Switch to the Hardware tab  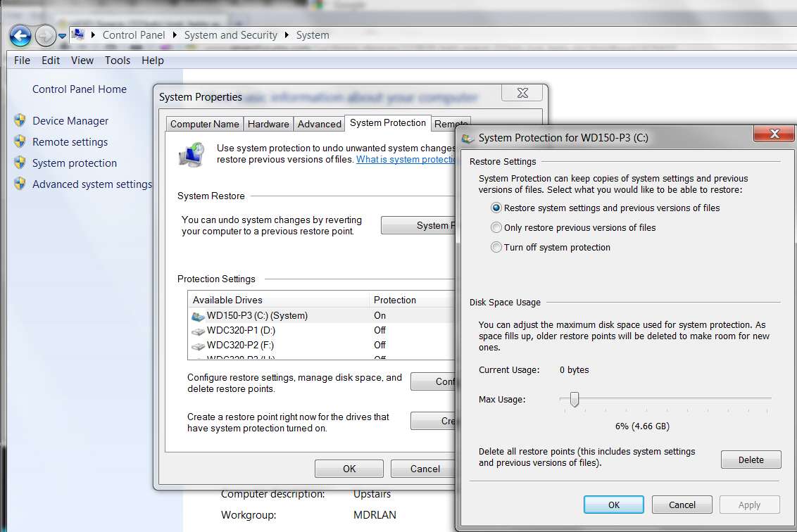pyautogui.click(x=268, y=124)
